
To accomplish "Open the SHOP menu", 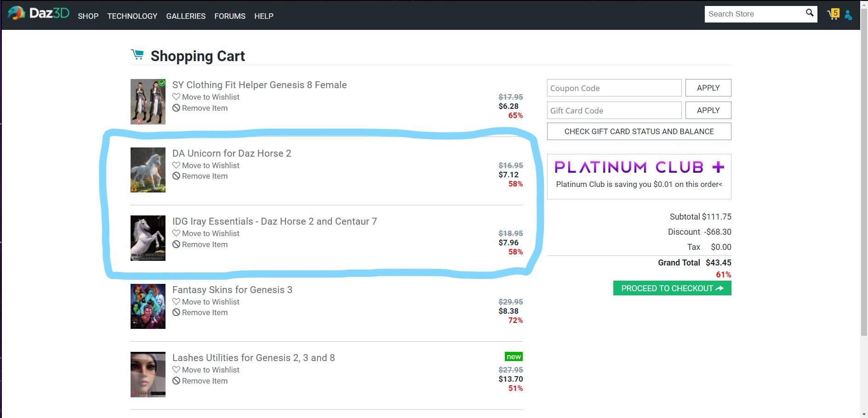I will [x=88, y=16].
